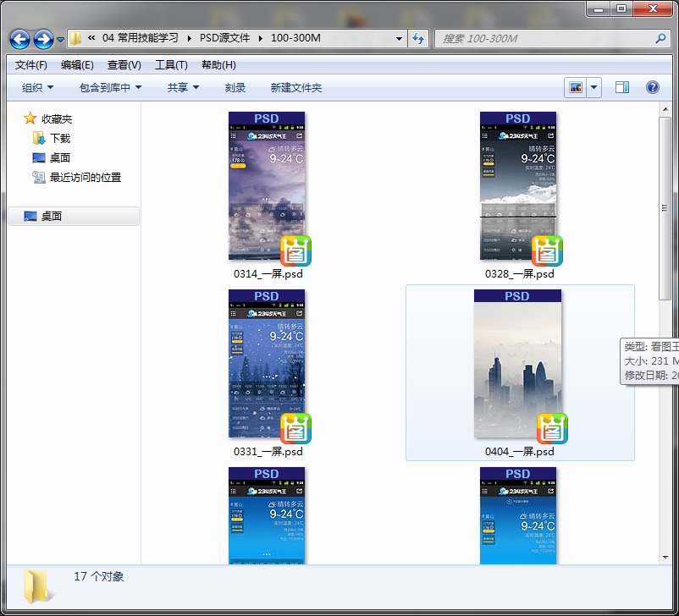Click the 新建文件夹 button
The image size is (679, 616).
pos(295,88)
